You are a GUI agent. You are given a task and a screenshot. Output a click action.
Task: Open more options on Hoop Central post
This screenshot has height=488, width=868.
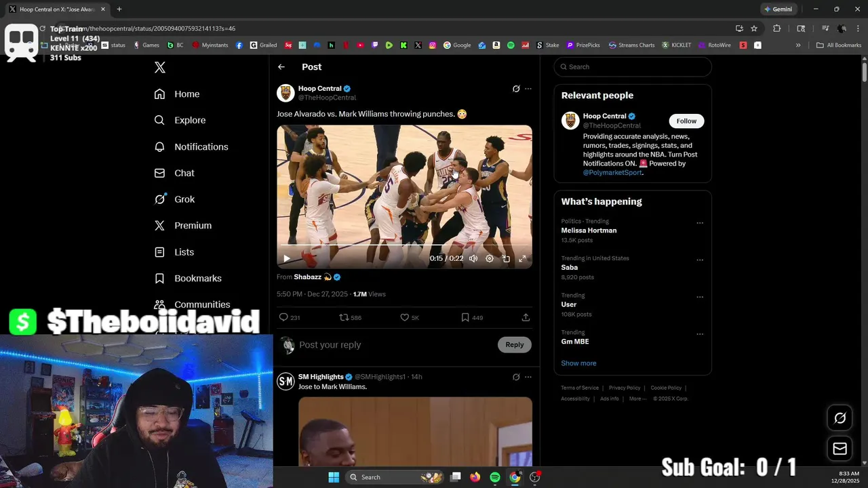tap(528, 89)
